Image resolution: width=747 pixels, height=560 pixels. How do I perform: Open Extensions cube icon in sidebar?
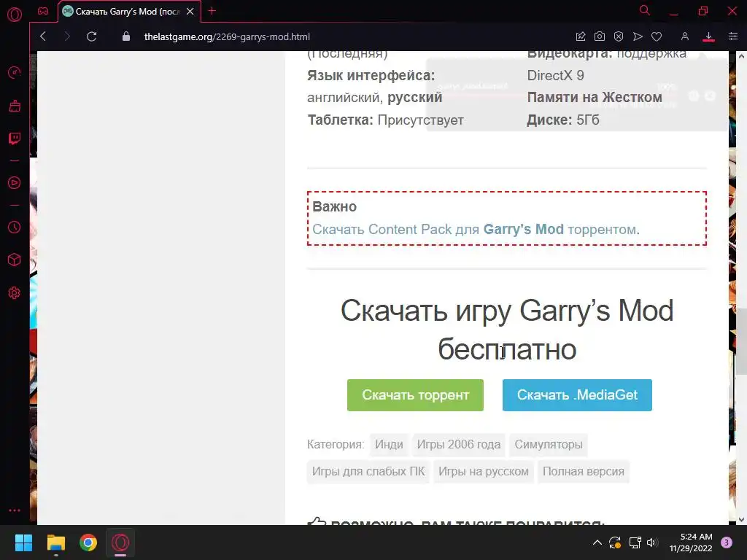[x=15, y=260]
